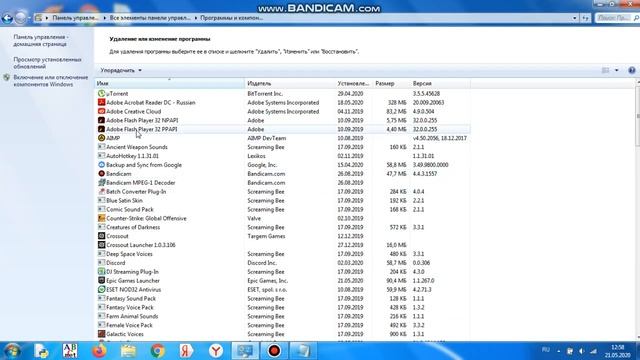Open Просмотр установленных обновлений link
This screenshot has width=640, height=360.
[47, 63]
